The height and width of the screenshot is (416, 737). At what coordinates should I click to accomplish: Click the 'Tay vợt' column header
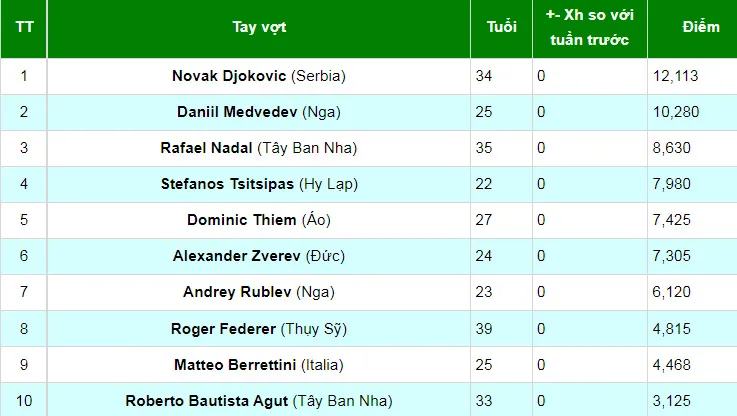click(x=259, y=27)
